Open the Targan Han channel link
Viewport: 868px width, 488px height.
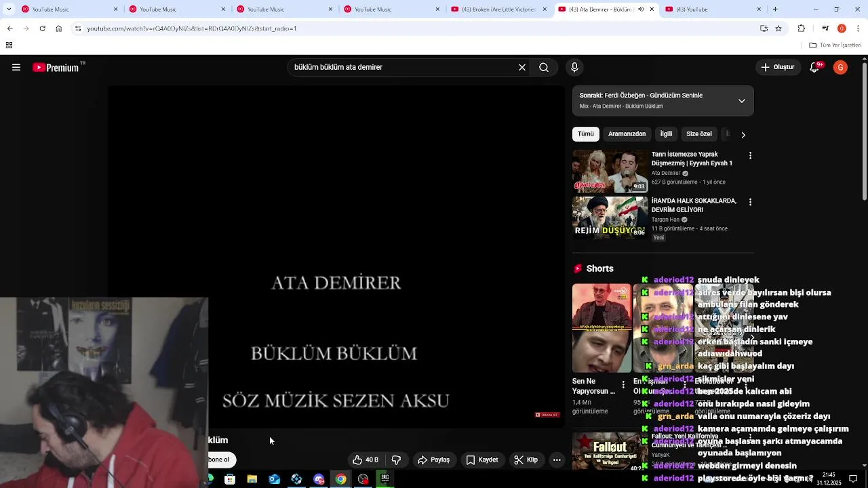click(x=665, y=220)
